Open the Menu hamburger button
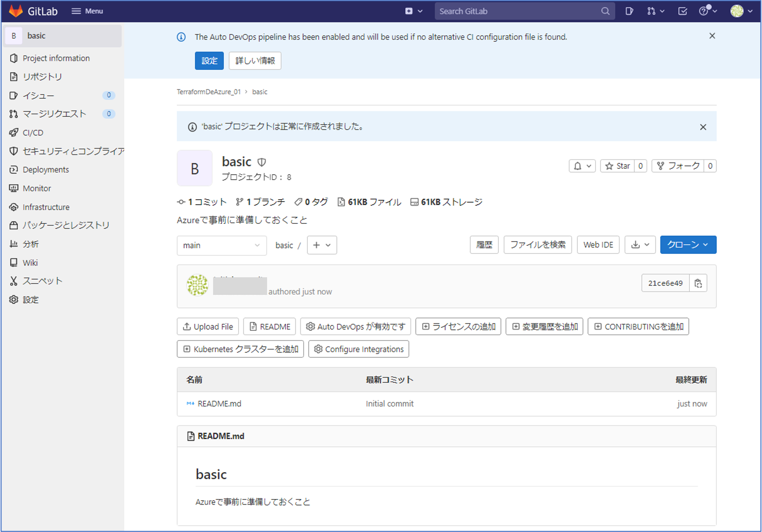Viewport: 762px width, 532px height. (x=87, y=11)
